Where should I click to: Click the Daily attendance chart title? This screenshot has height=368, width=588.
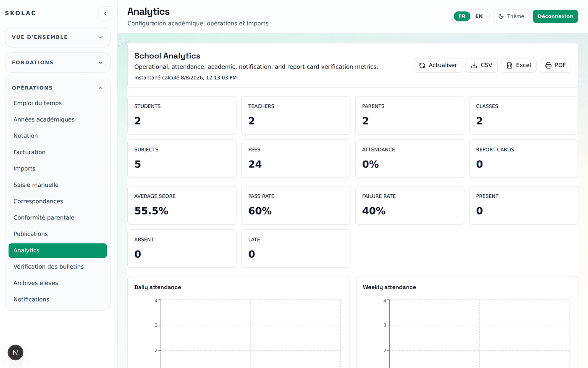(x=157, y=287)
